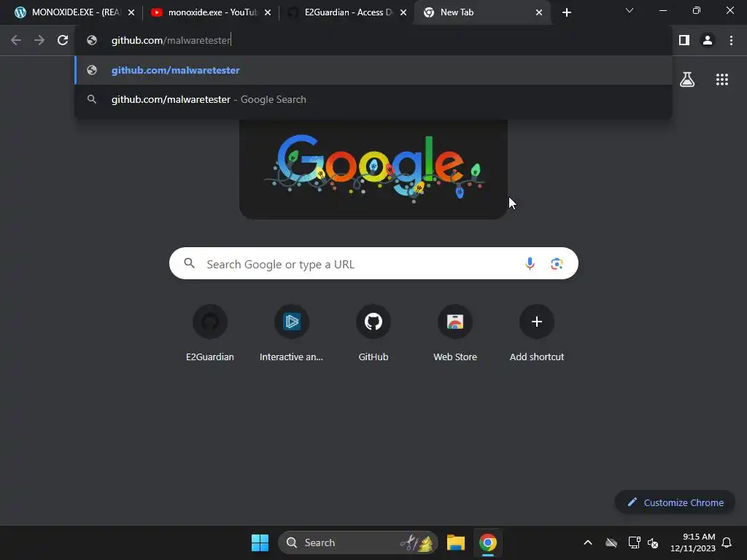Open the Google apps grid

[x=721, y=79]
